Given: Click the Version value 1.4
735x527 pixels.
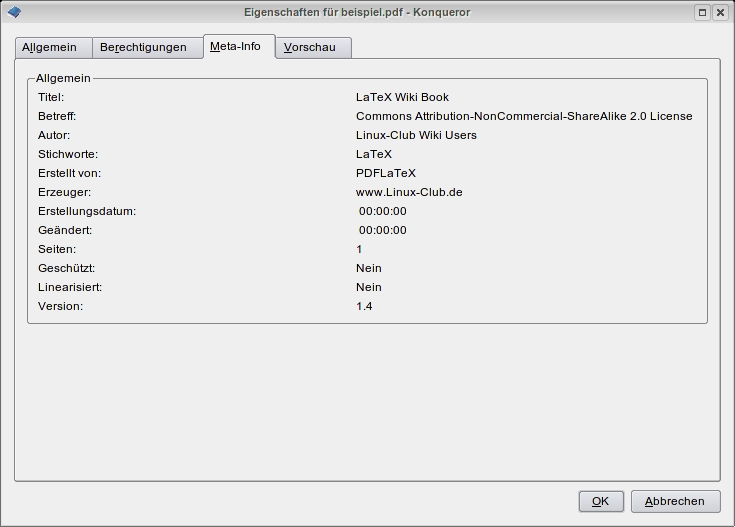Looking at the screenshot, I should click(x=364, y=306).
